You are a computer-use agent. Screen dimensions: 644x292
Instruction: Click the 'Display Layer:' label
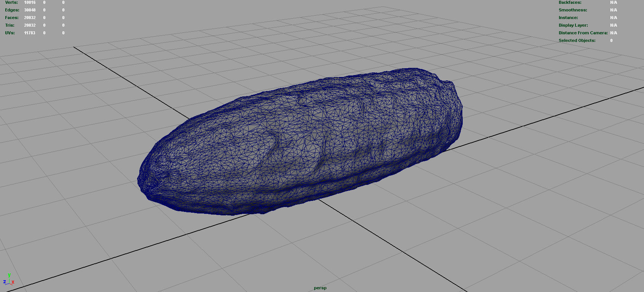click(573, 25)
